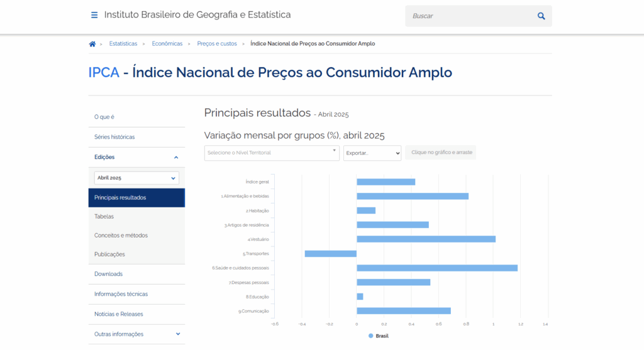Viewport: 644px width, 350px height.
Task: Click the Estatísticas breadcrumb link
Action: 123,44
